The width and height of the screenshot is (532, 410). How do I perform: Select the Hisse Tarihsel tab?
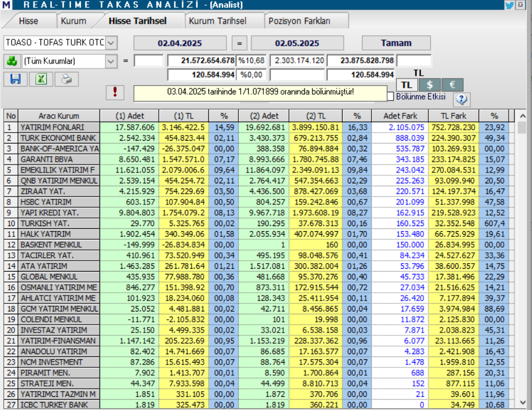[x=138, y=20]
